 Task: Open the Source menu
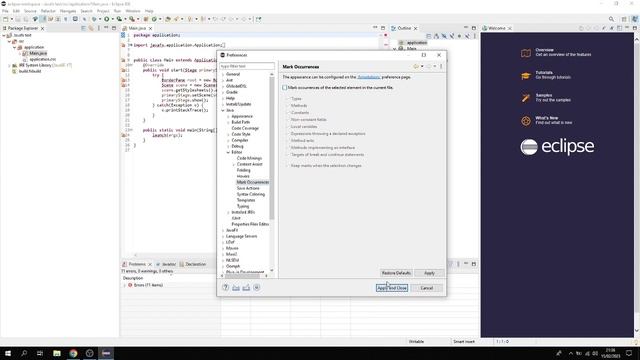[30, 11]
